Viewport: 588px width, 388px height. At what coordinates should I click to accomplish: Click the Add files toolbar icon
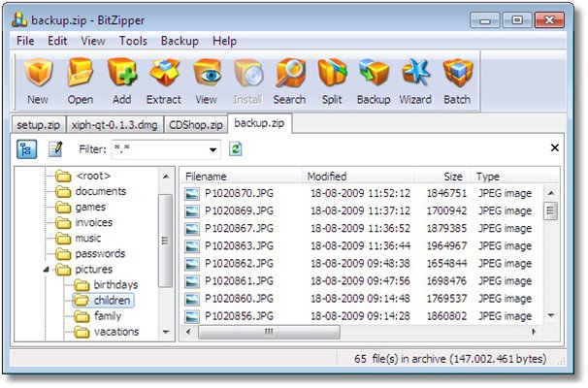[122, 81]
